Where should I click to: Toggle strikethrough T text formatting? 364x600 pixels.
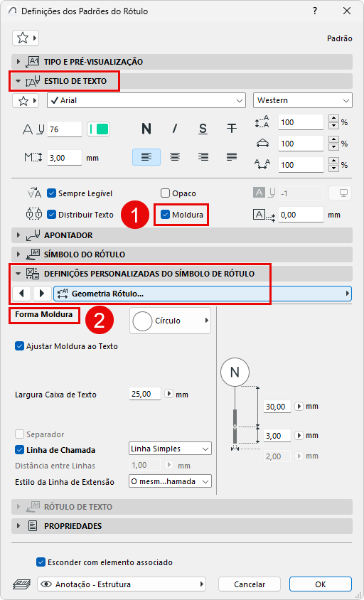231,129
